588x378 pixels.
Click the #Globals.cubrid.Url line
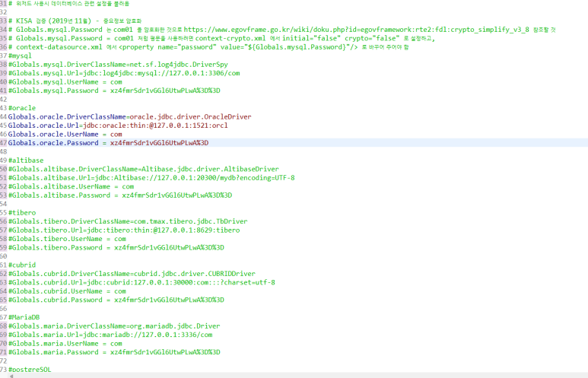(141, 282)
